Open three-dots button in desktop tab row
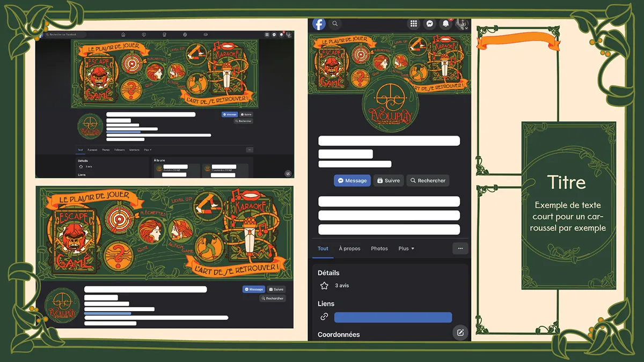The width and height of the screenshot is (644, 362). (250, 150)
